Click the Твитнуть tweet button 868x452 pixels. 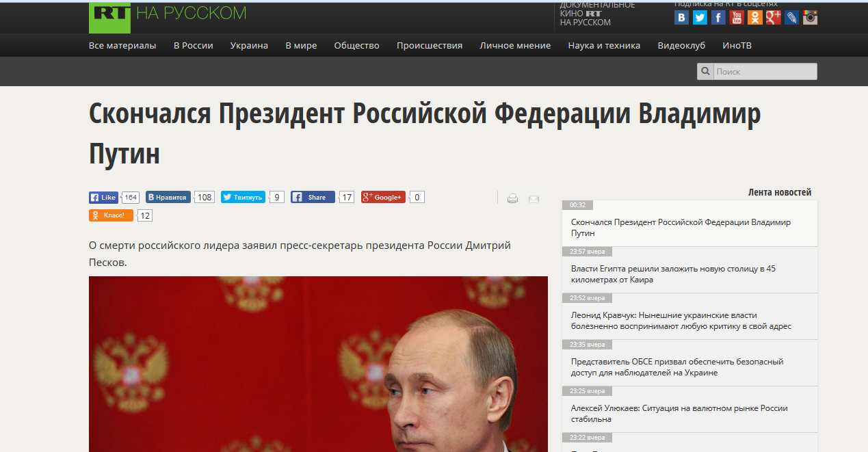(x=243, y=198)
